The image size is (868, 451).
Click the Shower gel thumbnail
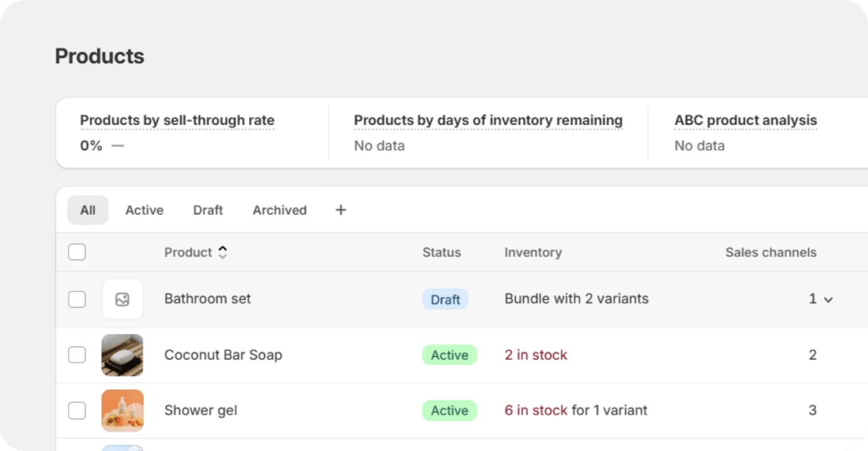122,410
